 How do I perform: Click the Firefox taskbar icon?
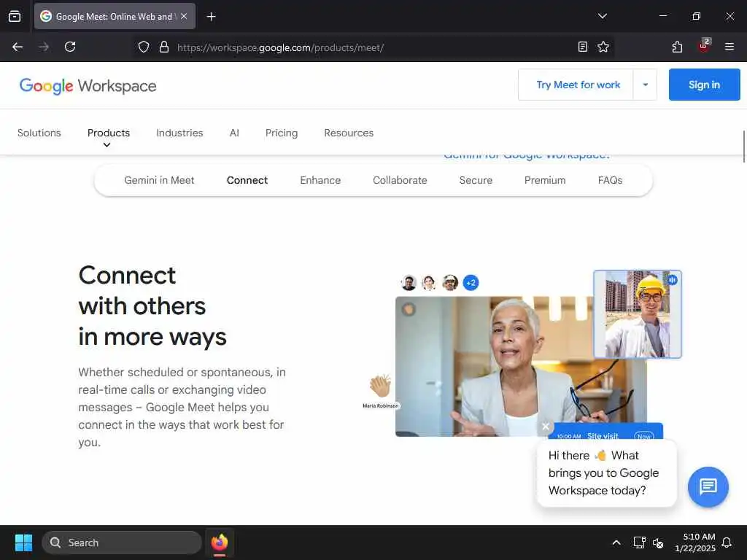pyautogui.click(x=220, y=542)
